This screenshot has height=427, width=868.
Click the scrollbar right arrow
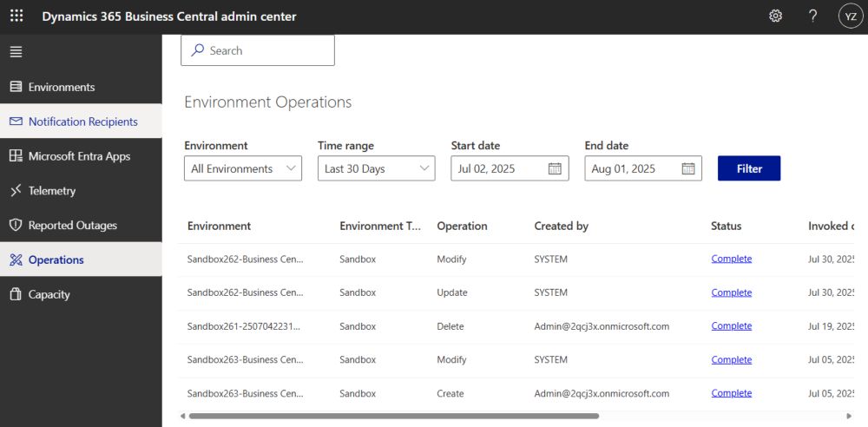(849, 416)
